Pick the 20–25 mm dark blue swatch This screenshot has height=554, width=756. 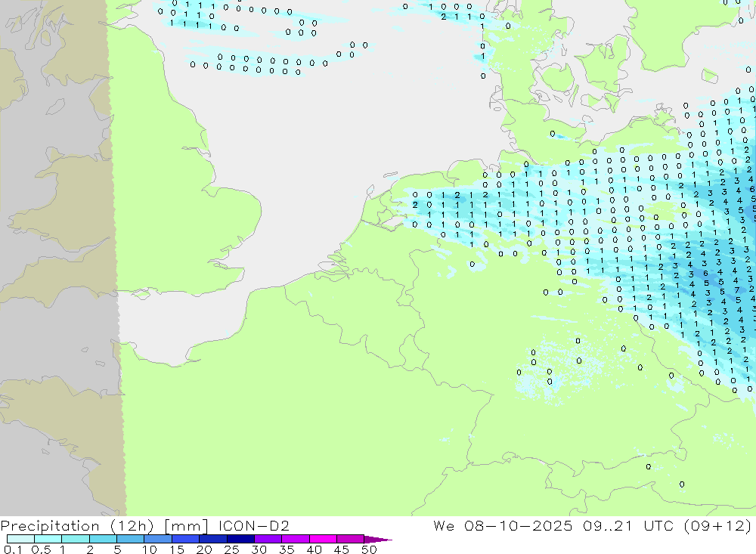213,539
